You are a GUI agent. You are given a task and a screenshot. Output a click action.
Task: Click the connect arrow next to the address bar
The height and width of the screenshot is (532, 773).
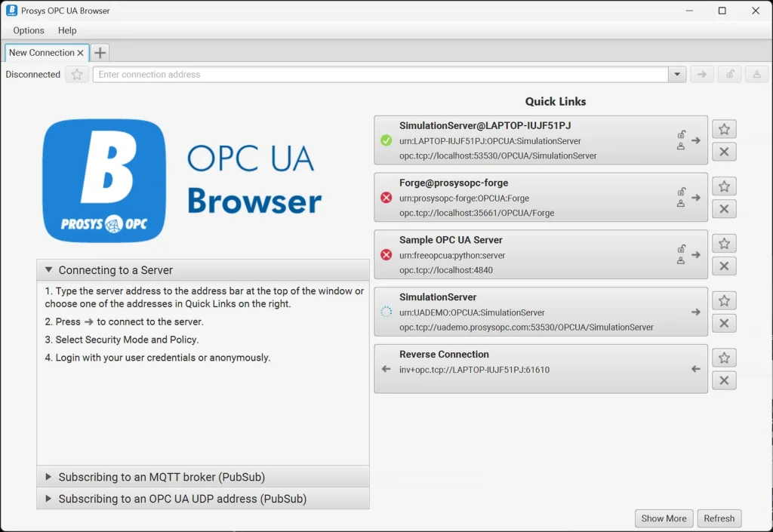pos(701,74)
